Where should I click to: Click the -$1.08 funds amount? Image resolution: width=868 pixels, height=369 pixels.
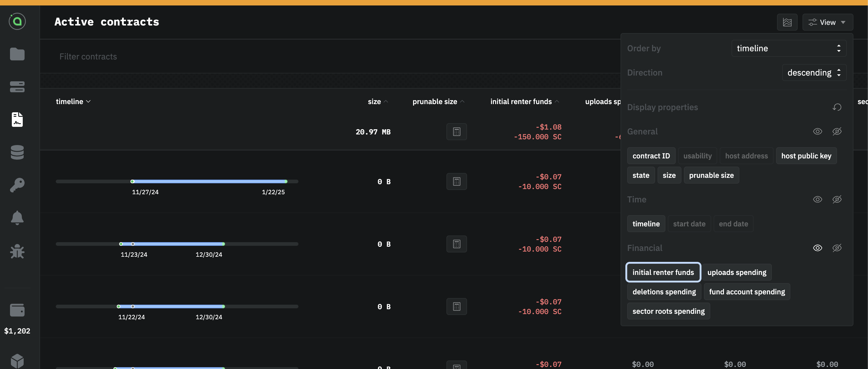(549, 127)
